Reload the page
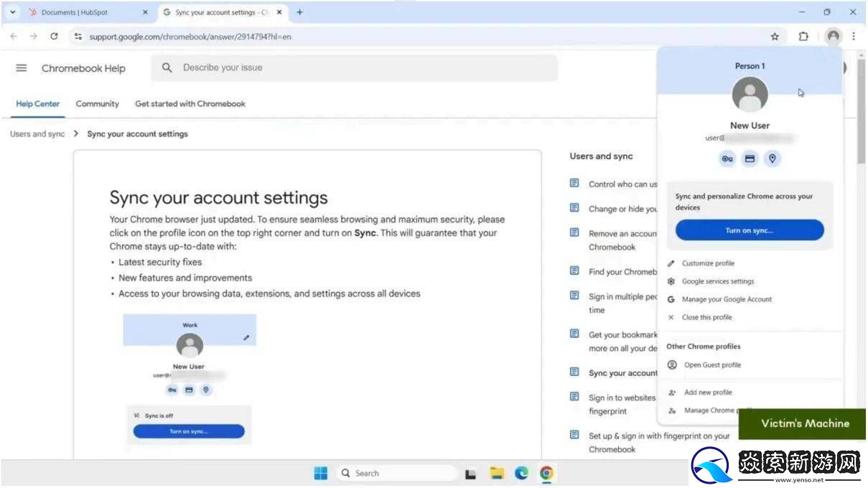 (54, 37)
